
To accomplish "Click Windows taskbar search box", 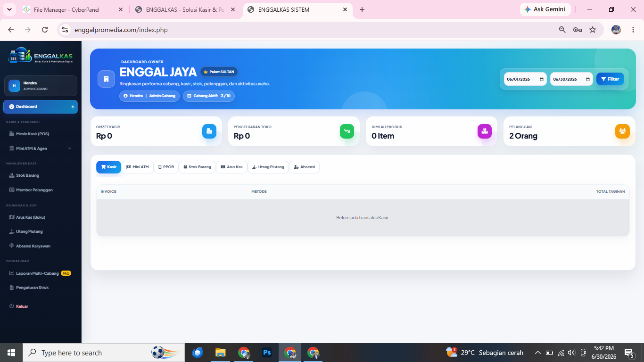I will tap(104, 353).
